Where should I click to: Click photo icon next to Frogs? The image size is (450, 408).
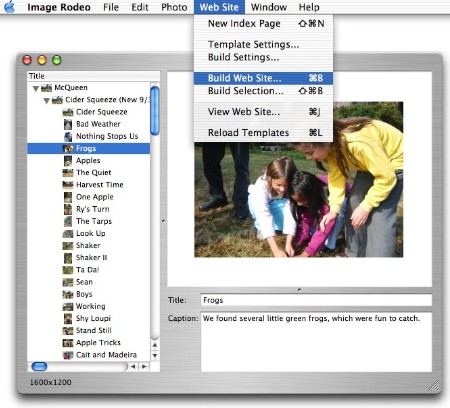(68, 148)
